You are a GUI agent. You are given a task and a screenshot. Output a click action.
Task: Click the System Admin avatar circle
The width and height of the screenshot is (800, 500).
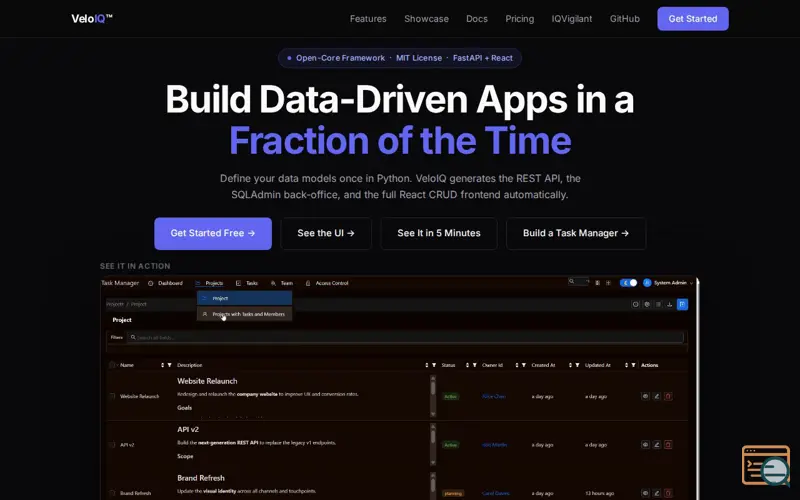[647, 283]
